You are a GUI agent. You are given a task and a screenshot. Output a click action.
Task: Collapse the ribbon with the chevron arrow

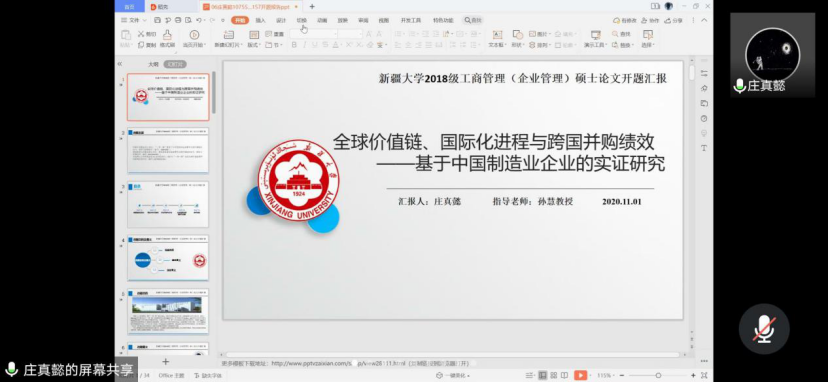(704, 20)
